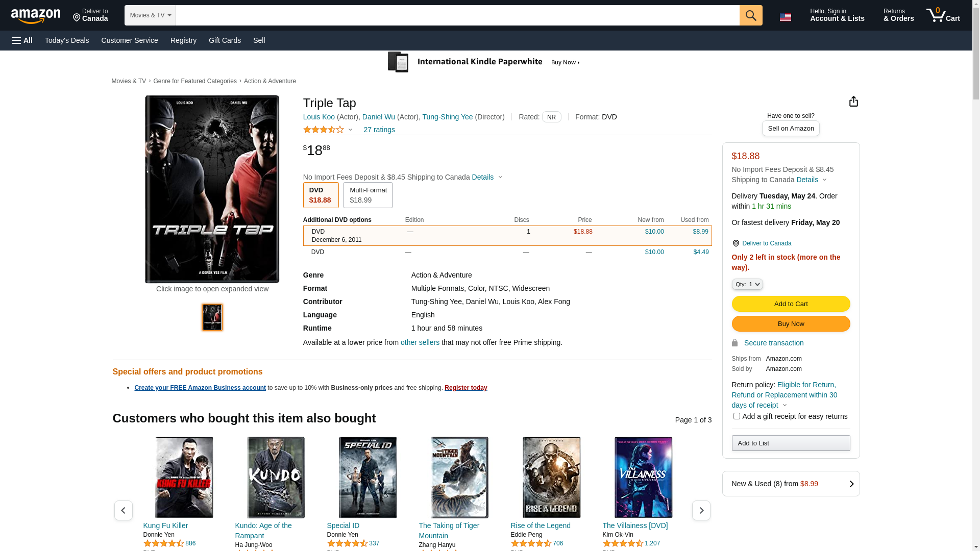Click the Buy Now button
The width and height of the screenshot is (980, 551).
pyautogui.click(x=790, y=324)
